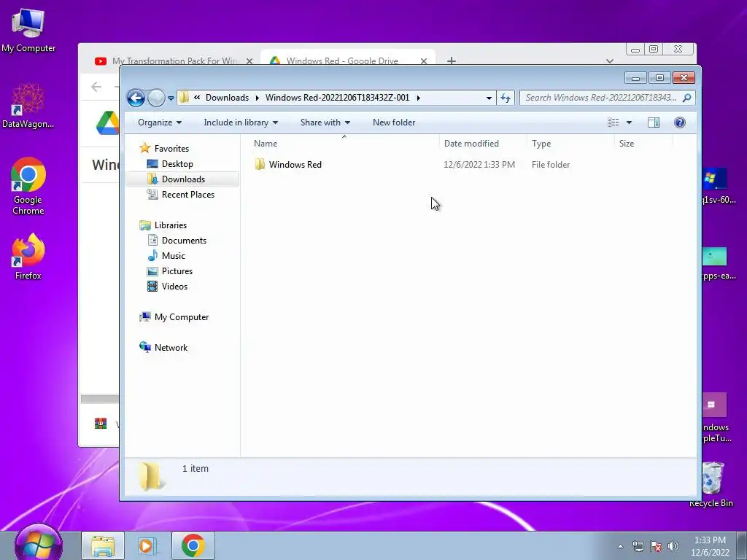
Task: Expand the address bar history dropdown
Action: point(489,98)
